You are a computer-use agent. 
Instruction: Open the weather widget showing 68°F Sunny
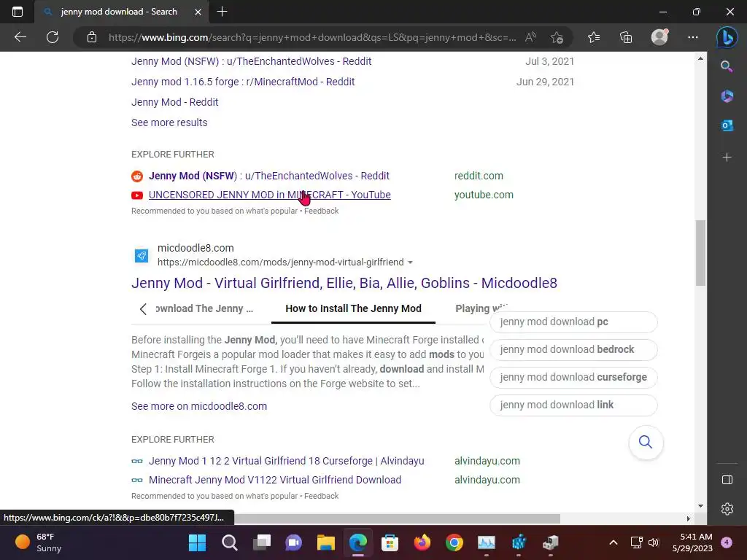click(x=39, y=542)
